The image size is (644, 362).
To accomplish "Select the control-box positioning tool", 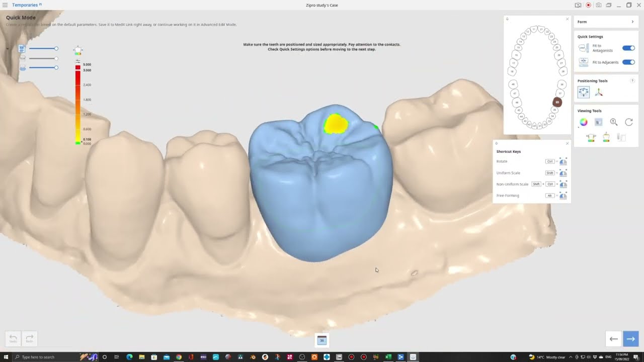I will click(x=584, y=92).
